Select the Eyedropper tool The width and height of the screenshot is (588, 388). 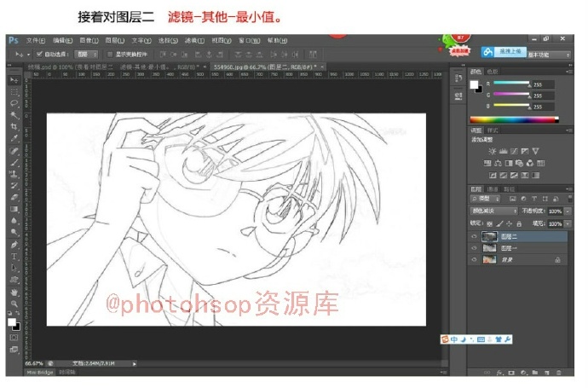click(x=14, y=138)
